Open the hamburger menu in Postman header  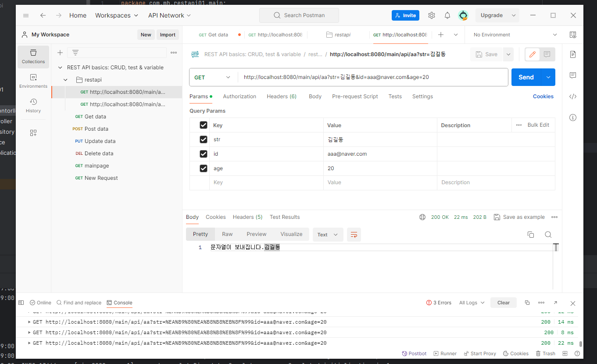[x=26, y=15]
